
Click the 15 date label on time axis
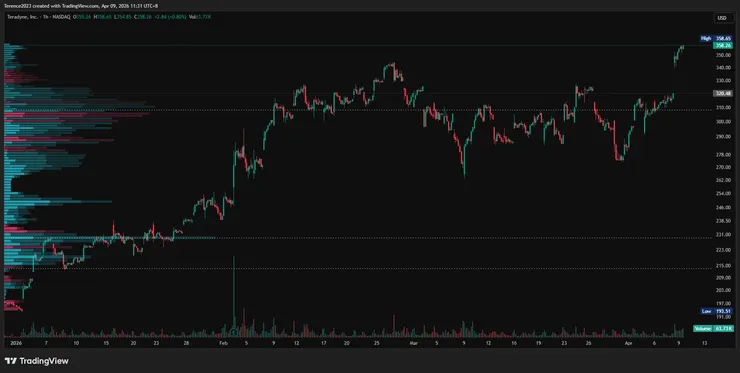point(106,343)
